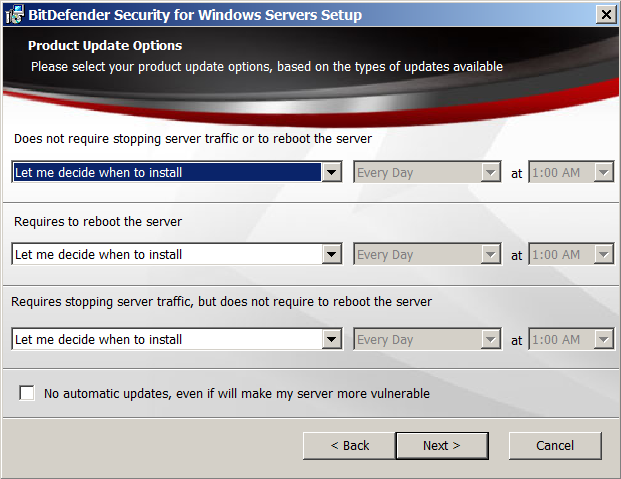Click 'Requires to reboot the server' label

click(98, 221)
